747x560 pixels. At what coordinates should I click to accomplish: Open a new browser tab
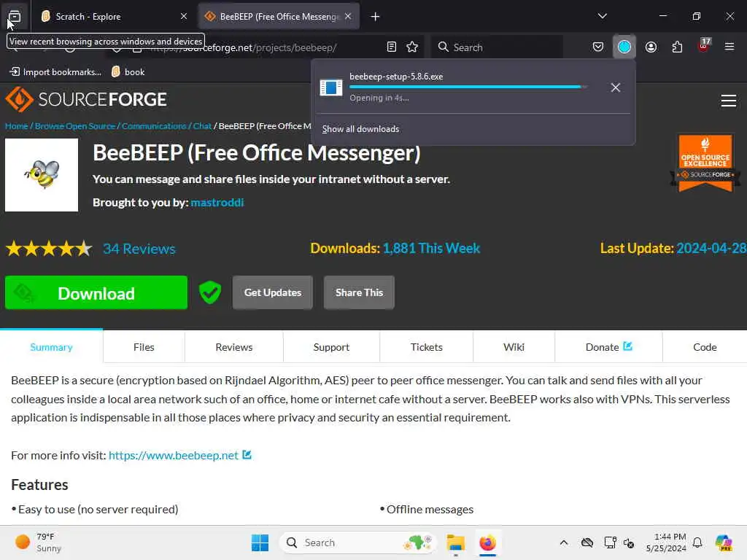point(376,17)
